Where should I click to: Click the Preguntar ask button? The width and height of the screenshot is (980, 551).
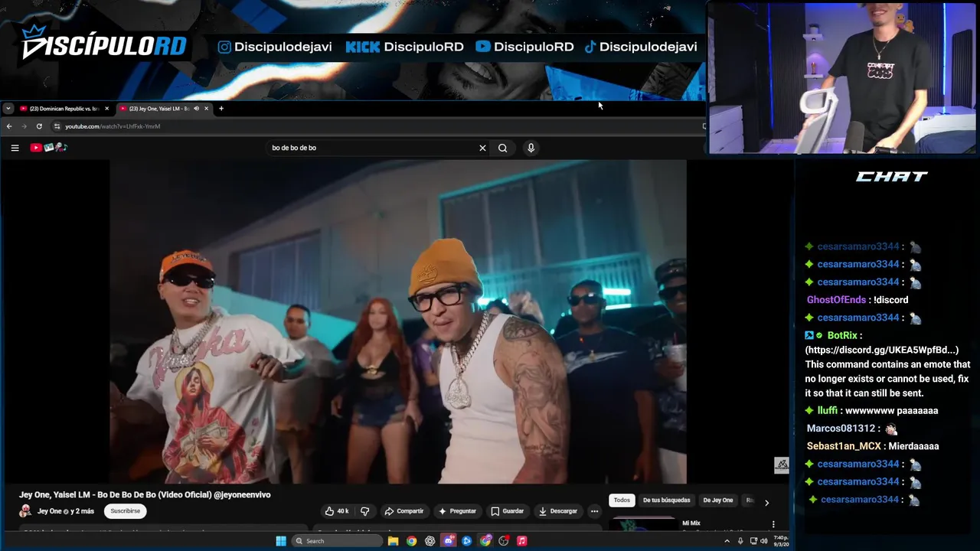(457, 511)
